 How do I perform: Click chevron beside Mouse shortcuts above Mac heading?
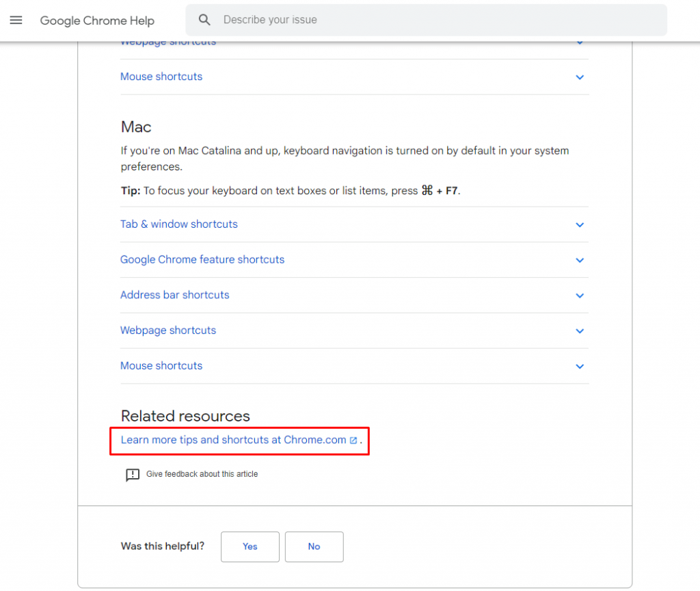pos(580,77)
